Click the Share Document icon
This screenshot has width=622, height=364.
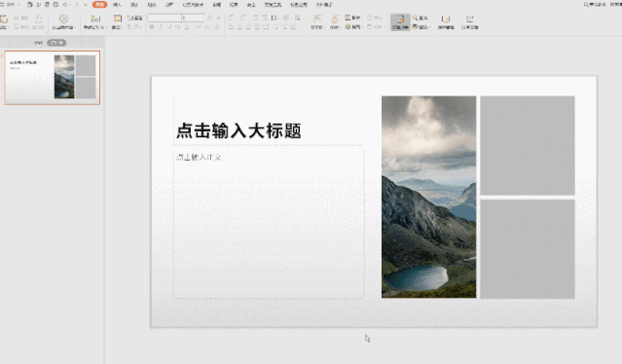tap(470, 18)
